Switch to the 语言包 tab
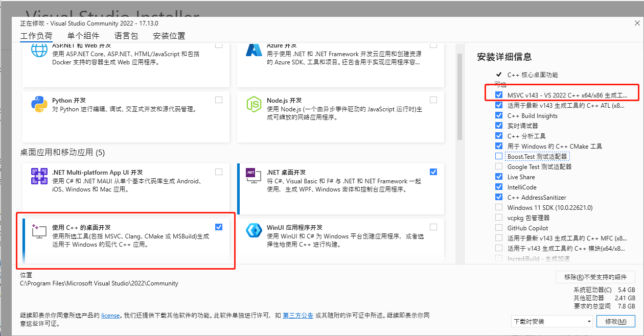Screen dimensions: 644x336 126,36
